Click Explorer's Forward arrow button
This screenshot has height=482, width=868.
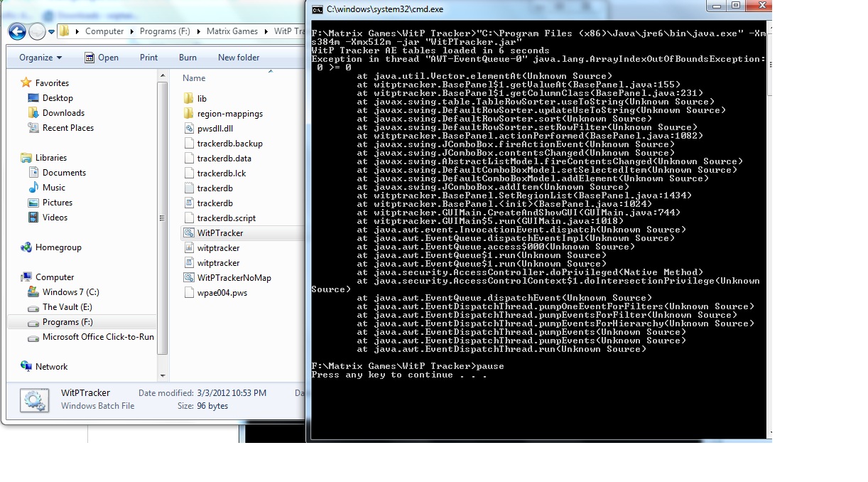pos(37,31)
